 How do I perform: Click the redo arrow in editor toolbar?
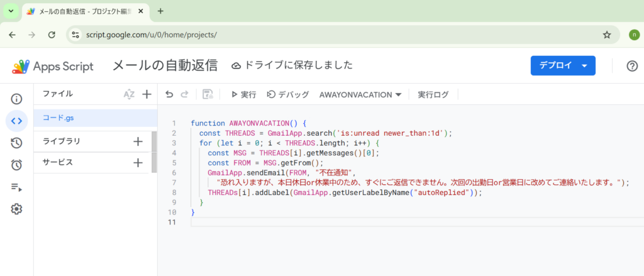click(x=184, y=94)
